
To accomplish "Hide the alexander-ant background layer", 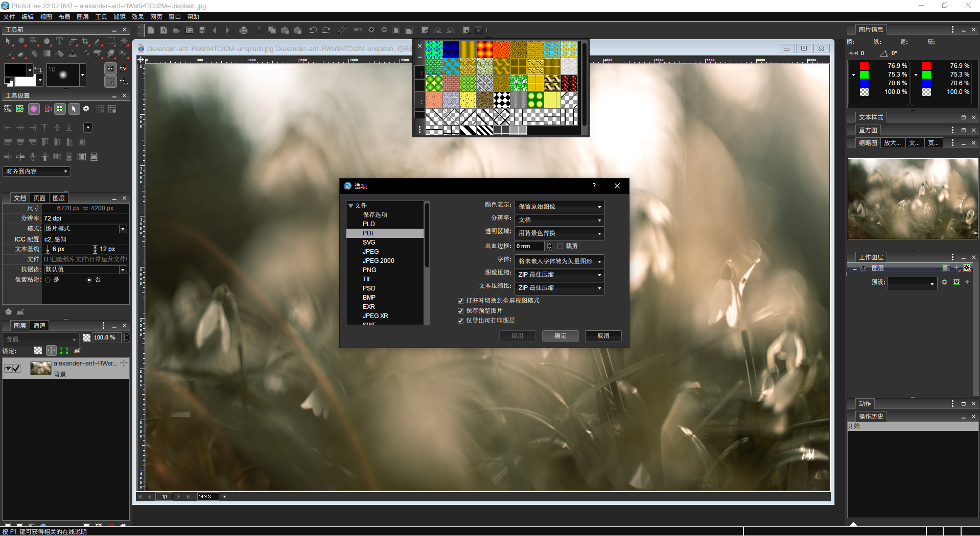I will (x=8, y=368).
